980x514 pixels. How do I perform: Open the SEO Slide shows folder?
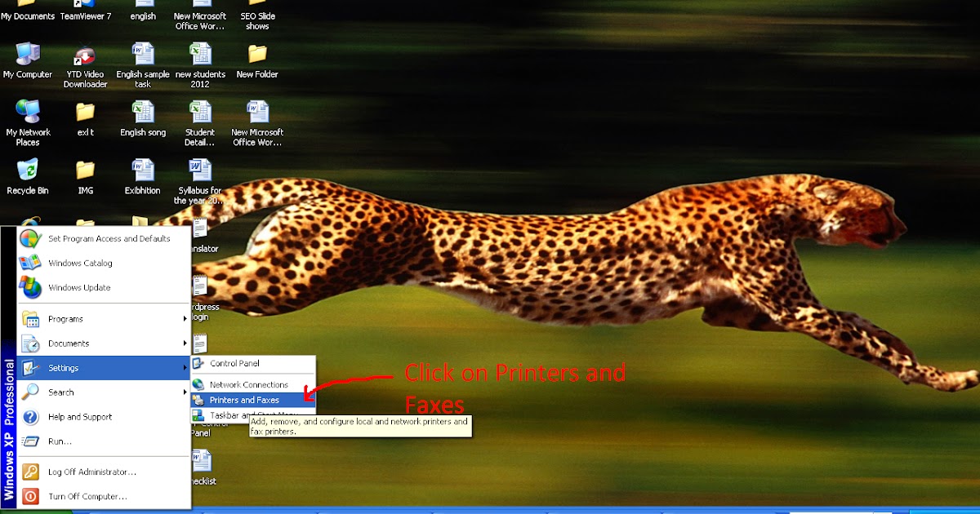click(258, 7)
